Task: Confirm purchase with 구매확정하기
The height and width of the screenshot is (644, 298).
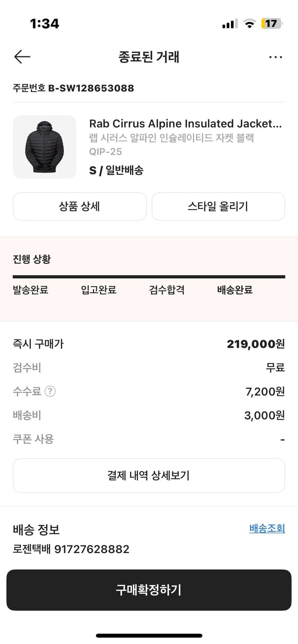Action: tap(149, 590)
